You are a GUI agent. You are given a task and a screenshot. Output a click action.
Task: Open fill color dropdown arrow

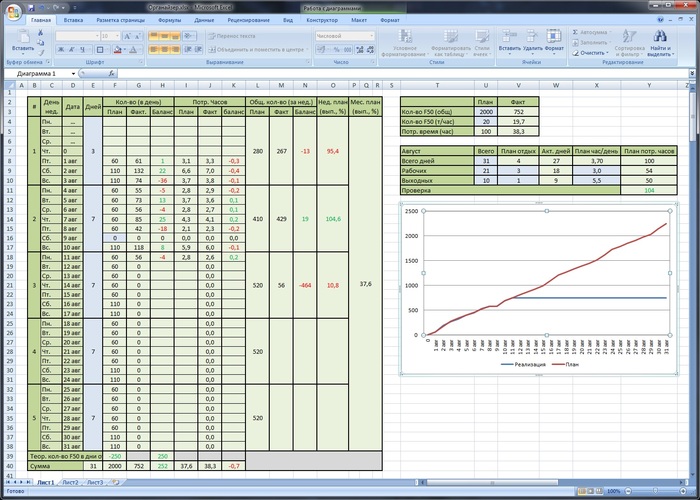pyautogui.click(x=125, y=50)
